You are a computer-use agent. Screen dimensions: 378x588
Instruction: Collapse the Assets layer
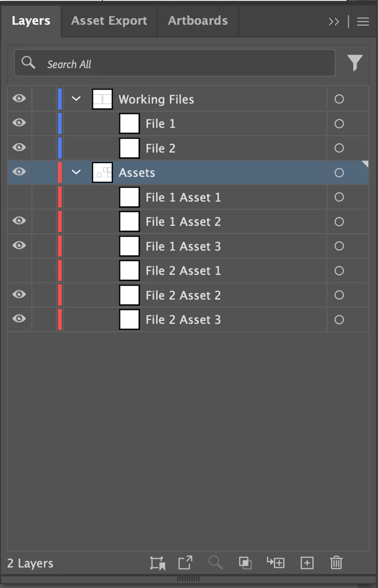[x=77, y=172]
